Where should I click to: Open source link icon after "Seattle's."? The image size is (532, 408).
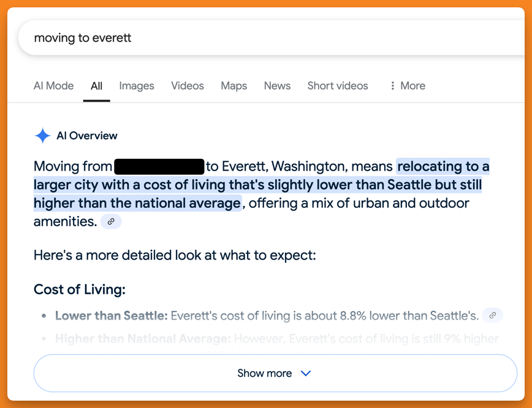492,316
